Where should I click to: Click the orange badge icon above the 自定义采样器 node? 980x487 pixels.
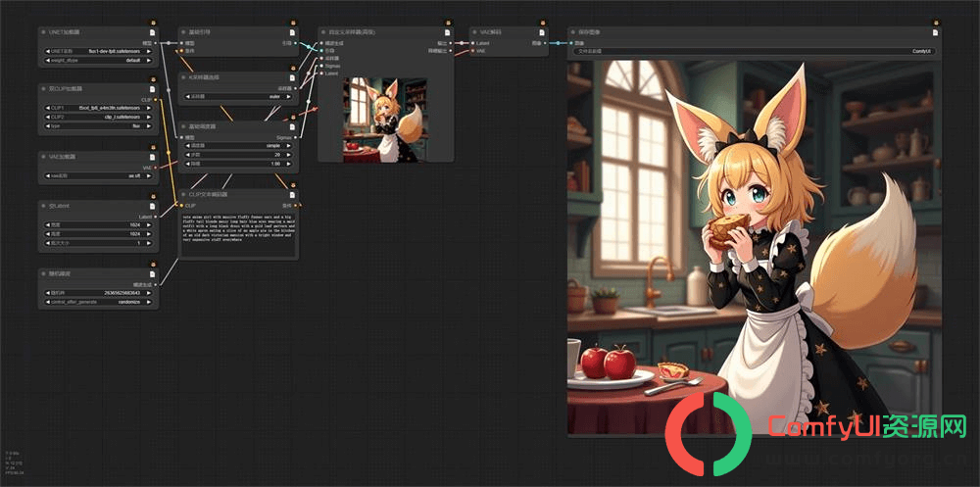449,23
